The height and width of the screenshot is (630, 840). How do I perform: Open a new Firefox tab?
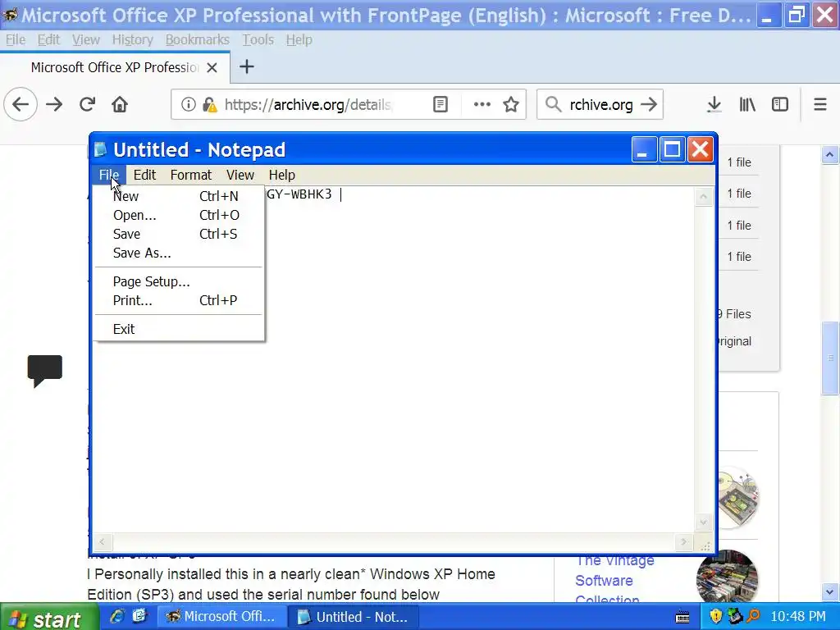coord(246,67)
